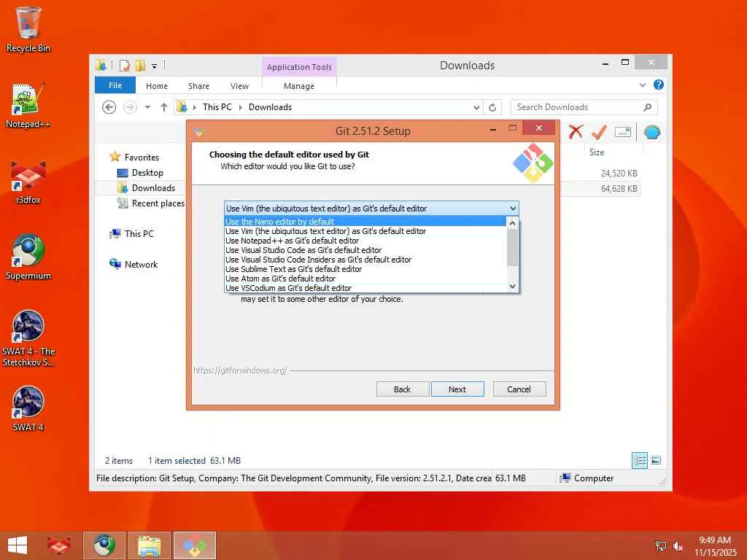Screen dimensions: 747x560
Task: Expand the Explorer ribbon chevron
Action: (x=642, y=85)
